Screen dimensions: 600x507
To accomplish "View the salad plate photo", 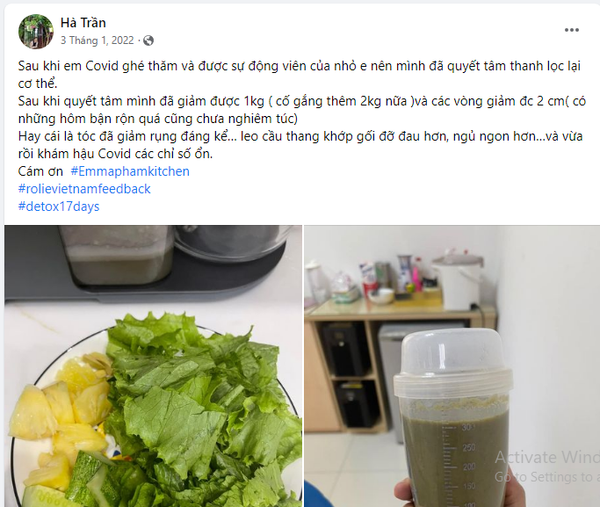I will (x=153, y=366).
